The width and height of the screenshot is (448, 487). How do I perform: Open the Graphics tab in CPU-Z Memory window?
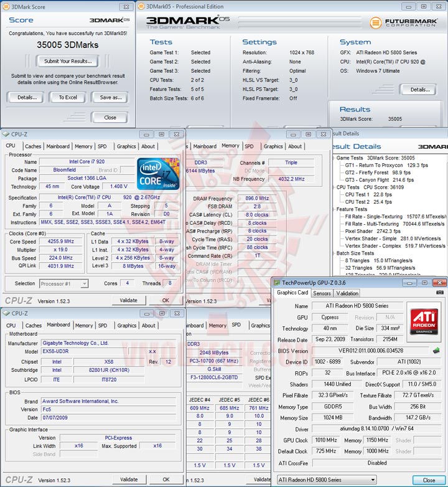[x=273, y=146]
